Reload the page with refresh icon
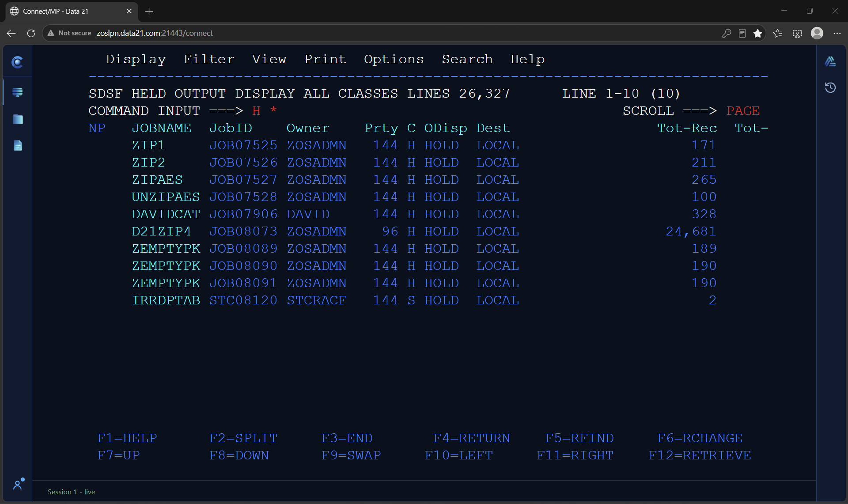This screenshot has height=504, width=848. (x=31, y=33)
